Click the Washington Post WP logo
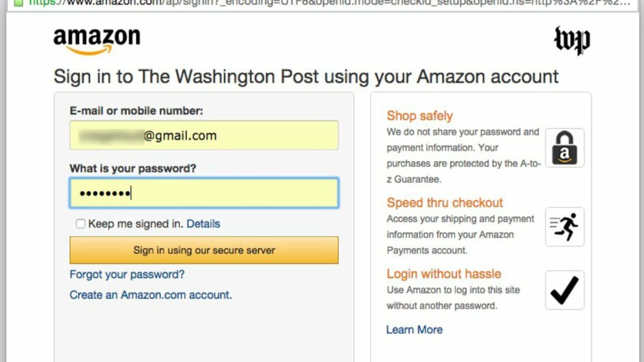Viewport: 644px width, 362px height. (x=572, y=40)
